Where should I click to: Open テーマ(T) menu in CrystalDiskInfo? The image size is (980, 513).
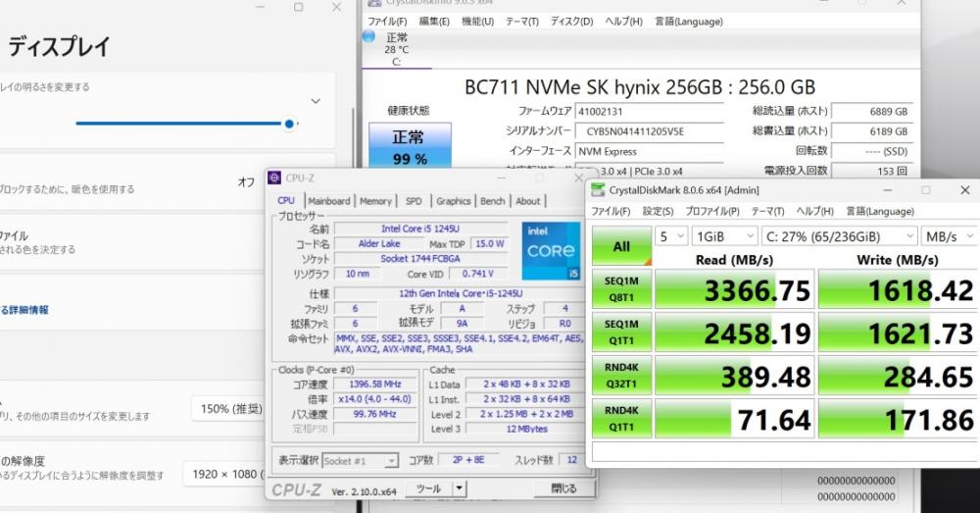(x=522, y=22)
